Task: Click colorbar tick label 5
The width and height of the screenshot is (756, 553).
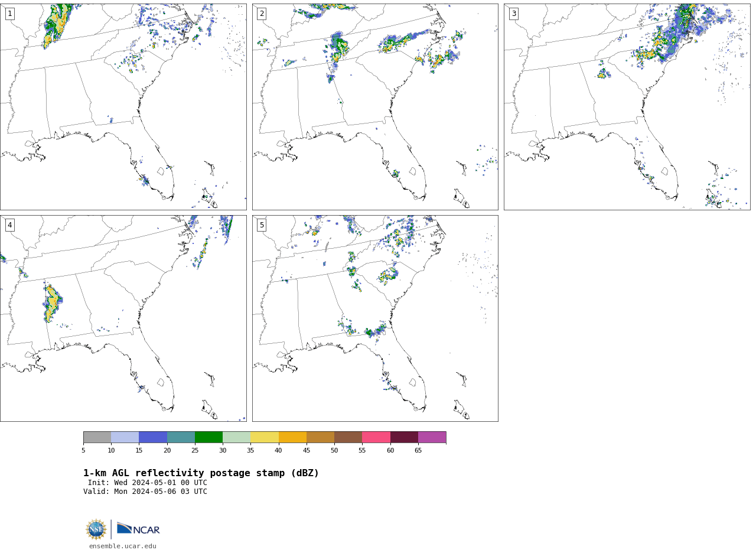Action: (x=83, y=451)
